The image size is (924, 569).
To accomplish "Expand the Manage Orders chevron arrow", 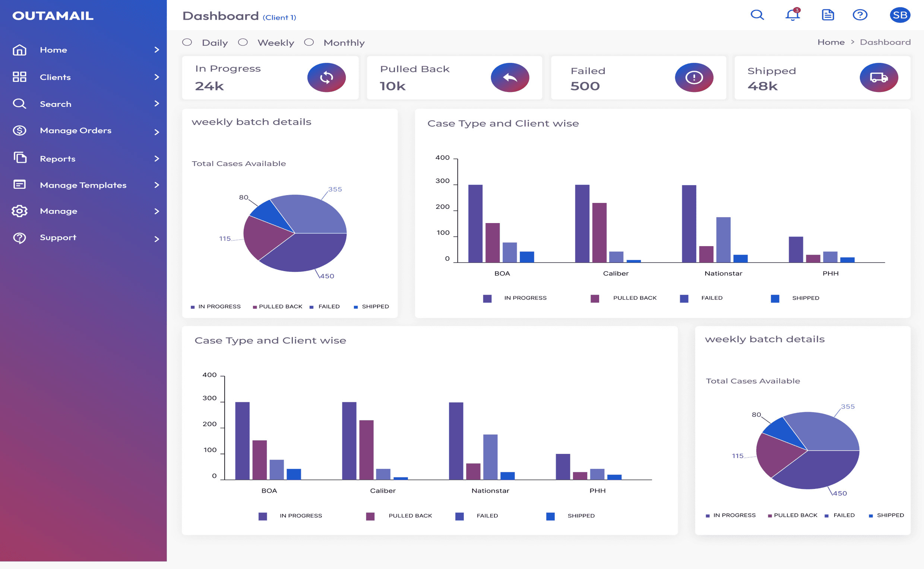I will (x=156, y=132).
